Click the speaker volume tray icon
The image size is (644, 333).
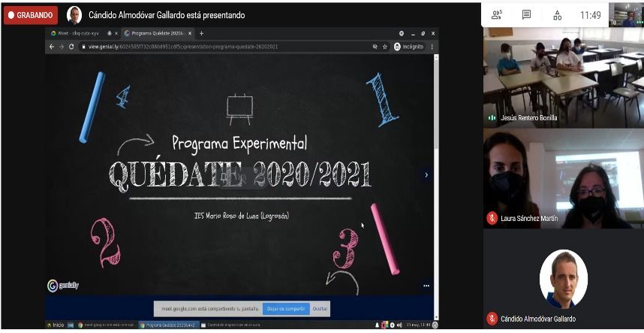[399, 325]
